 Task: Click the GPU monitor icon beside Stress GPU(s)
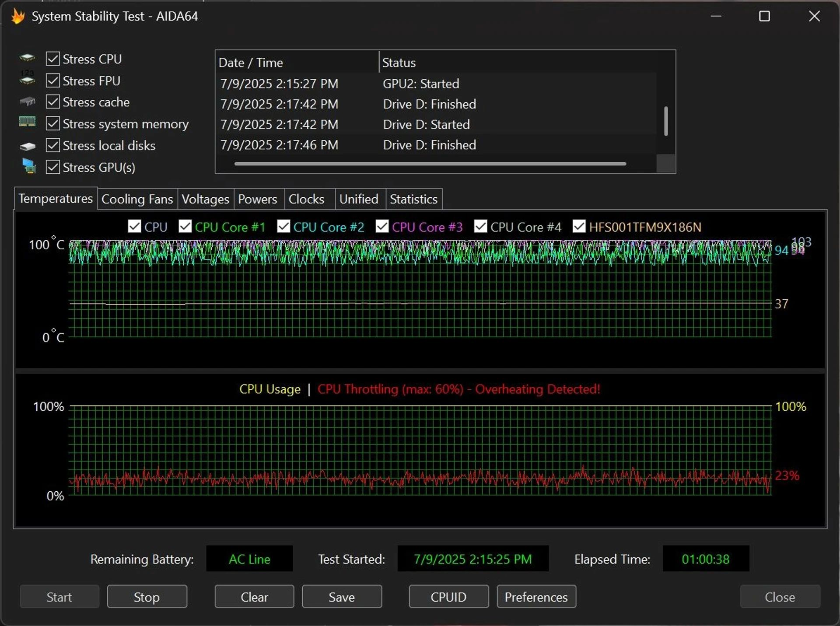29,166
